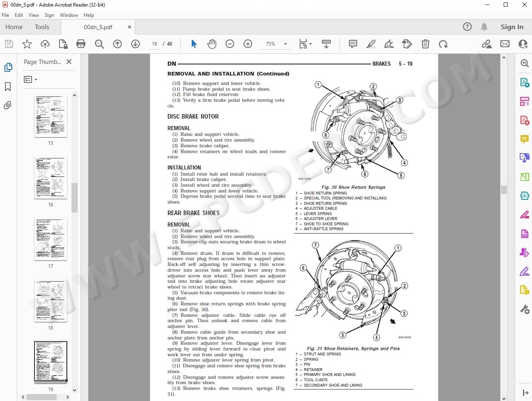Screen dimensions: 532x401
Task: Open the File menu
Action: tap(5, 15)
